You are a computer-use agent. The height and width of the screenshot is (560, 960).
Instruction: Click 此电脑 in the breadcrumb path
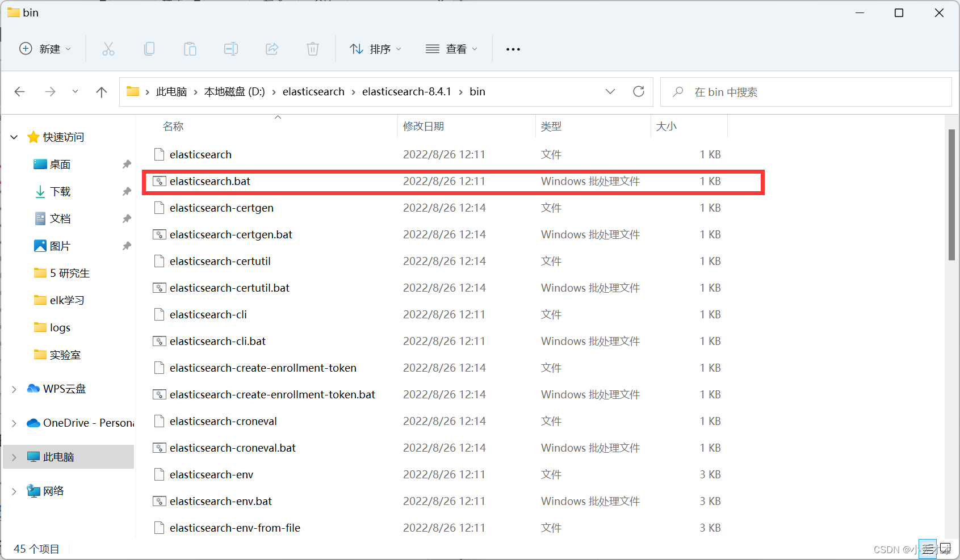pyautogui.click(x=171, y=92)
